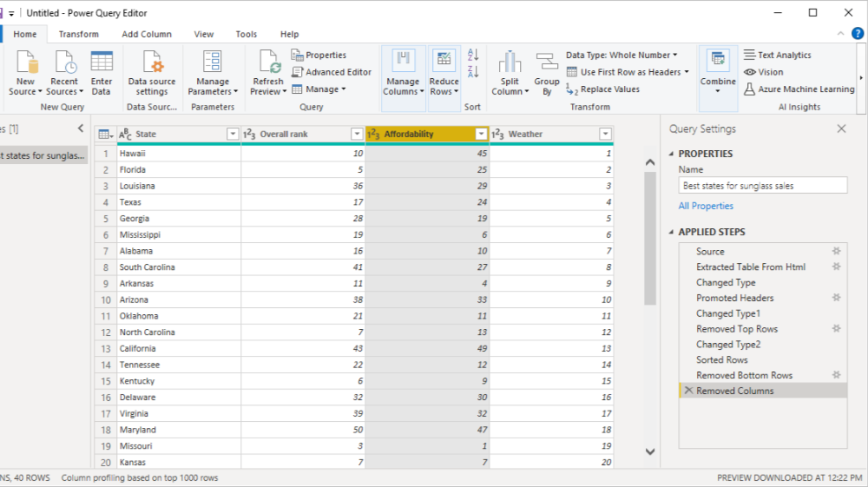
Task: Open the Affordability filter dropdown
Action: click(481, 134)
